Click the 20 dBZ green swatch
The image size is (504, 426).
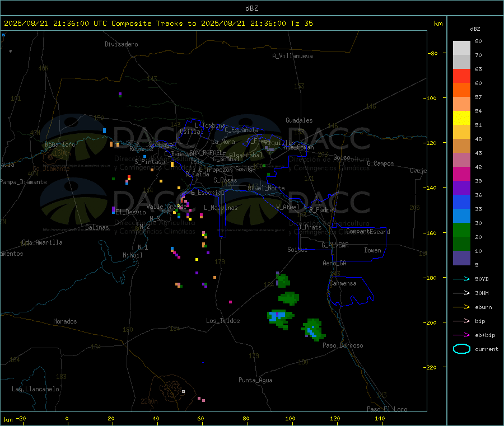(x=461, y=230)
